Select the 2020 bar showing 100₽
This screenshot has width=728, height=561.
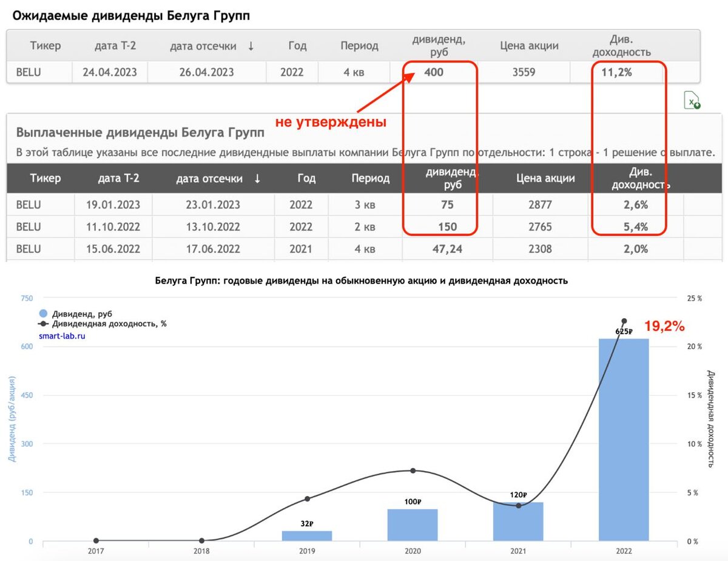(413, 525)
